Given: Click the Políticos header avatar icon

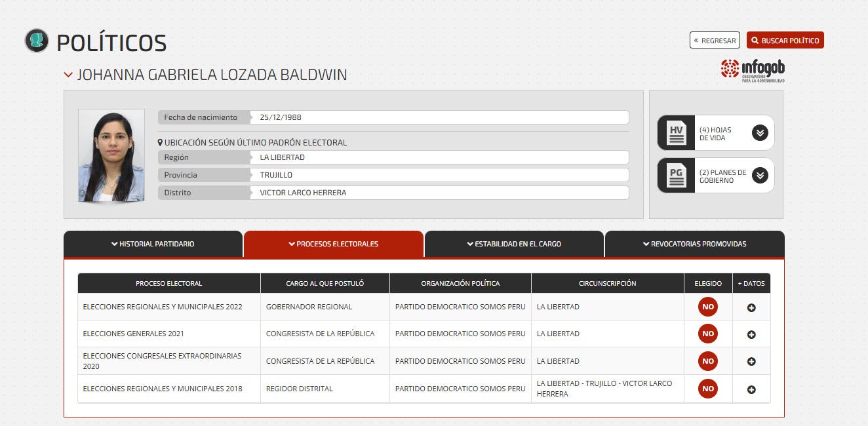Looking at the screenshot, I should (37, 41).
